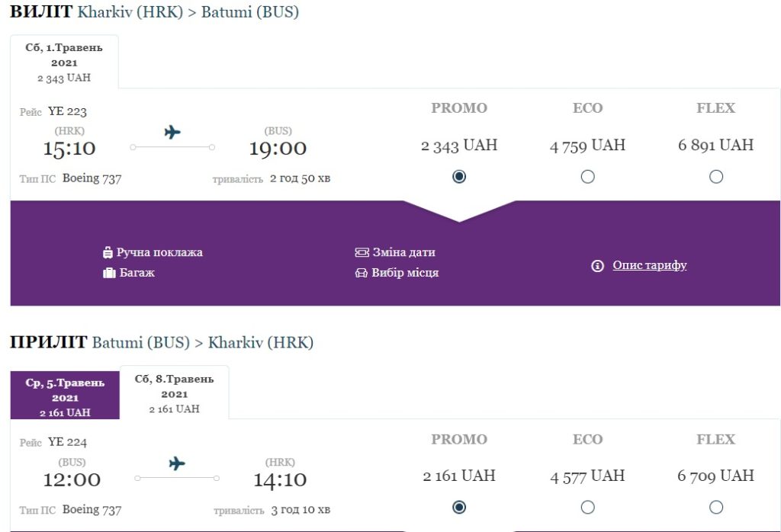Click the 4 759 UAH ECO price
781x532 pixels.
(587, 146)
